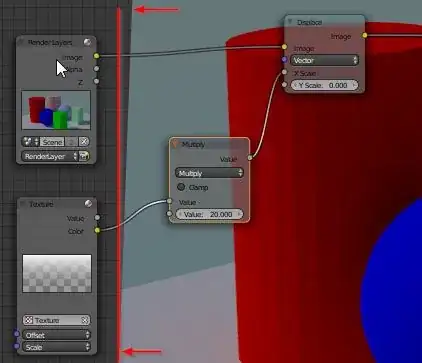
Task: Open Scale dropdown in Texture node
Action: 56,347
